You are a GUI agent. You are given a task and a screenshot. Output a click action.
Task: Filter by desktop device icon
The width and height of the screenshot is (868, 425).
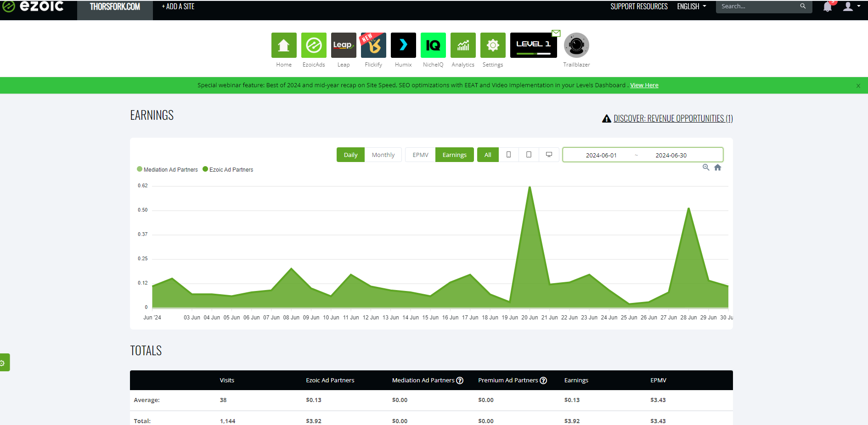point(549,155)
